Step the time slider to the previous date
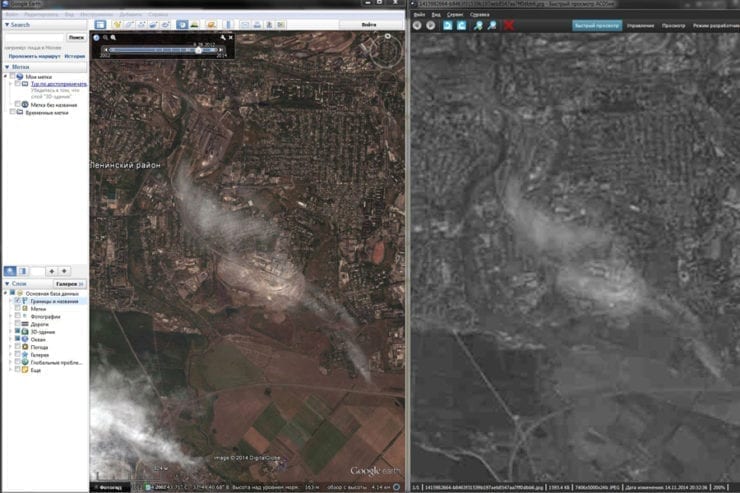The image size is (740, 493). pyautogui.click(x=106, y=50)
